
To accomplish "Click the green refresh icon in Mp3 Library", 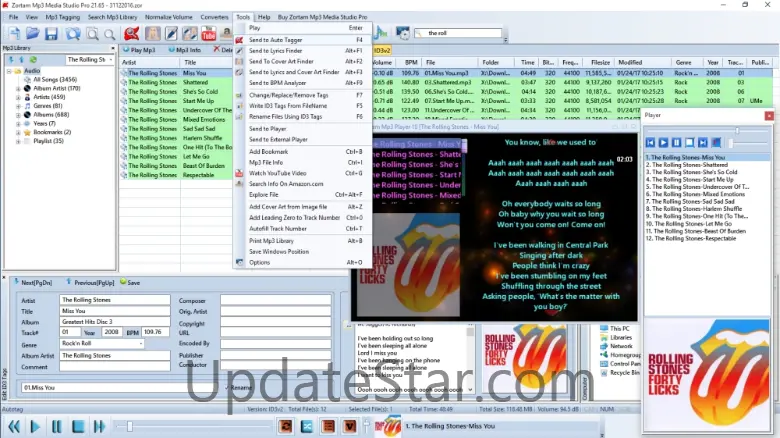I will point(33,60).
